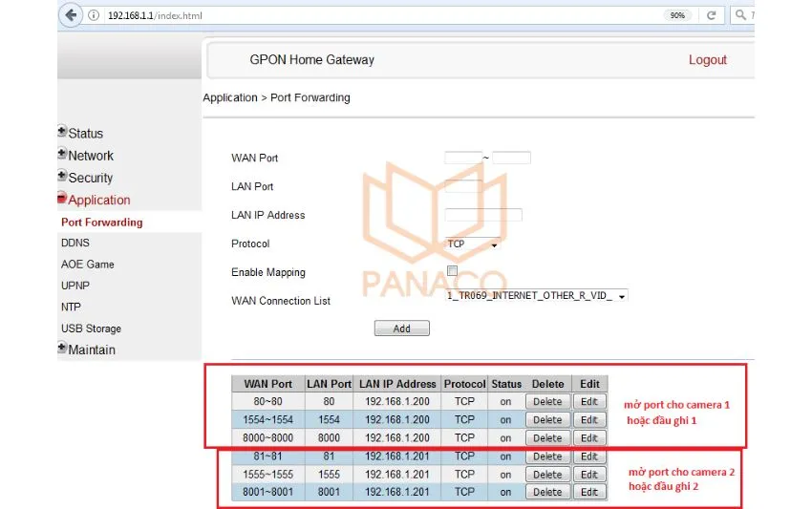Delete the 8000~8000 port rule
This screenshot has height=509, width=812.
point(547,438)
